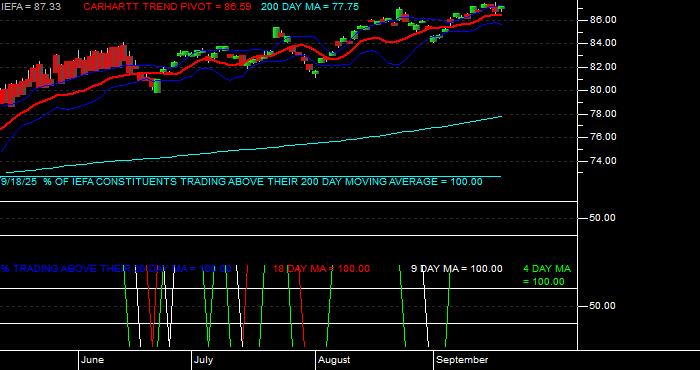Image resolution: width=700 pixels, height=370 pixels.
Task: Select the CARHARTT TREND PIVOT = 86.59 label
Action: [x=167, y=7]
